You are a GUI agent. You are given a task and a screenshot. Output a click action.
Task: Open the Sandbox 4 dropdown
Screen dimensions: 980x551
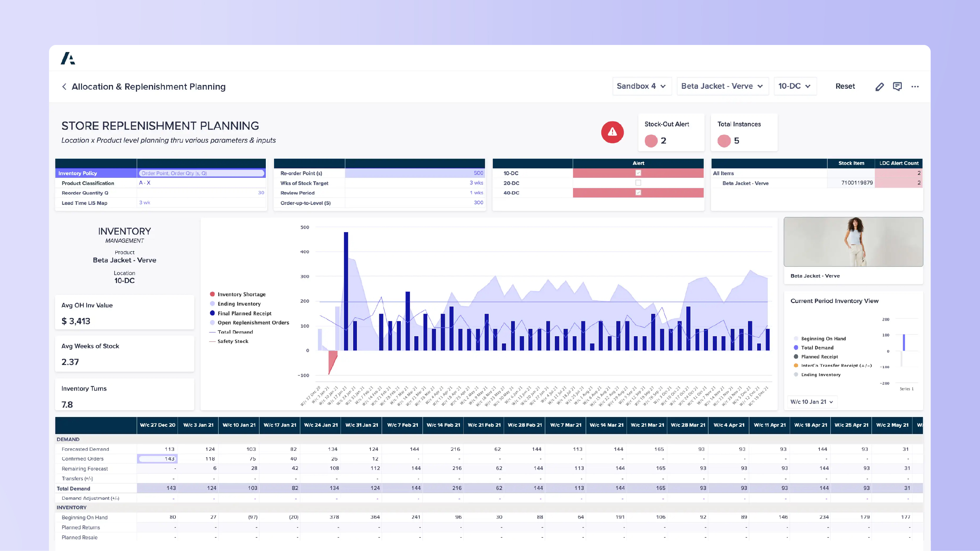642,86
